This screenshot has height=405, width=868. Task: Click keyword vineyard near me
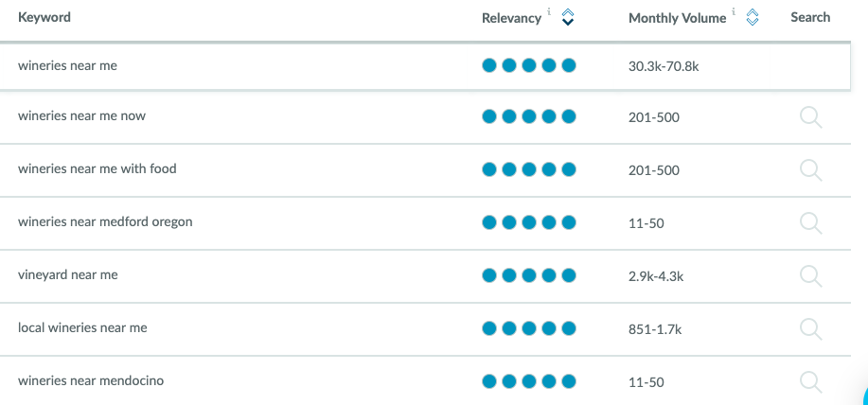(x=68, y=275)
